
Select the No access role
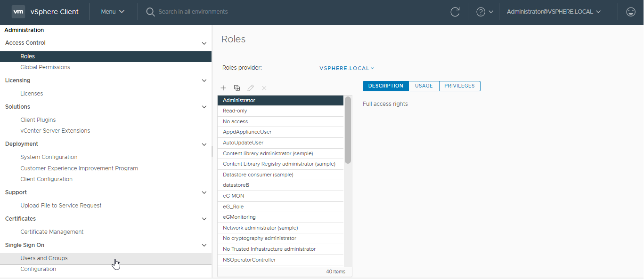[281, 121]
